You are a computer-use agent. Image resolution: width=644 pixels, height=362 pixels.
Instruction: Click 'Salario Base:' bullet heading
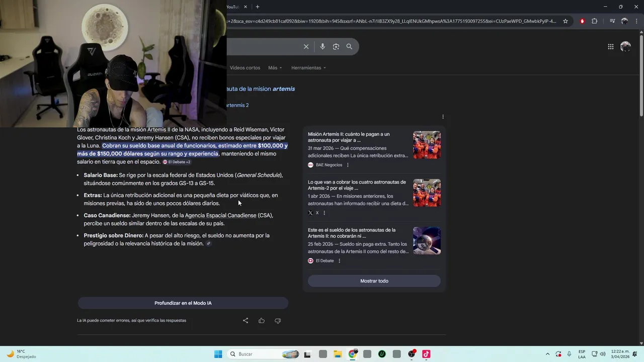(x=101, y=175)
